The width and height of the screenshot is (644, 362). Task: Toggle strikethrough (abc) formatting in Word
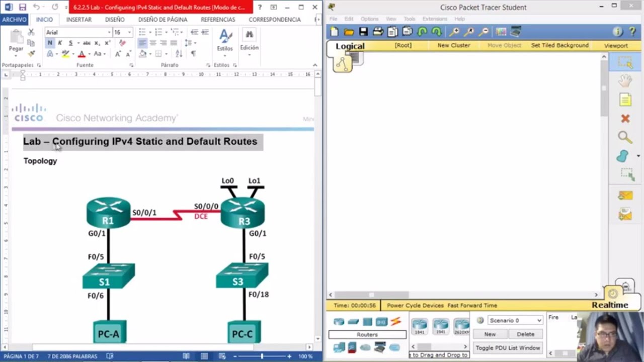point(86,43)
